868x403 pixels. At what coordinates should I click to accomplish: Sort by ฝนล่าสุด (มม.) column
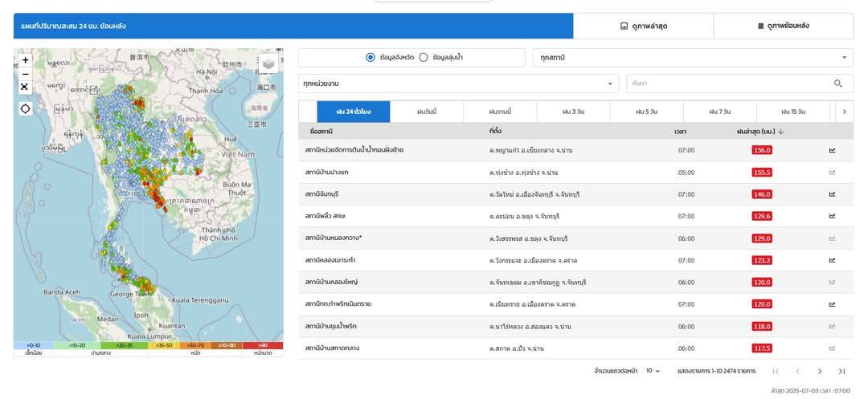click(x=759, y=131)
